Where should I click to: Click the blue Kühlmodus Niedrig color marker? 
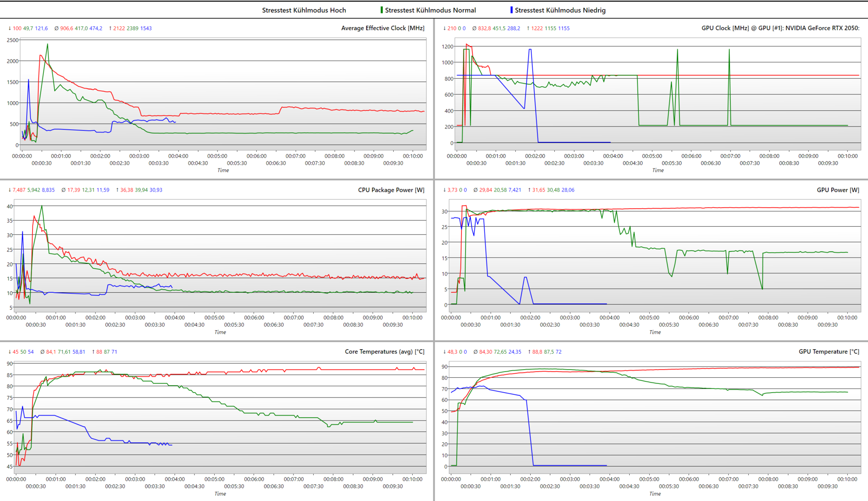[x=511, y=10]
